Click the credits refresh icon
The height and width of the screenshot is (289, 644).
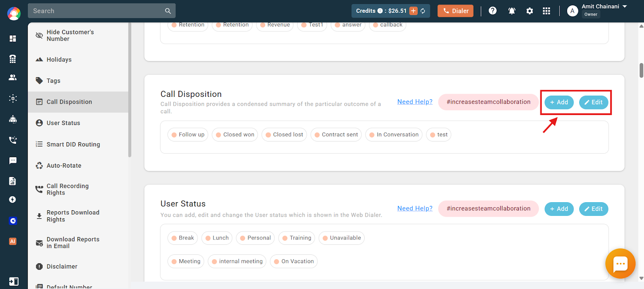423,11
